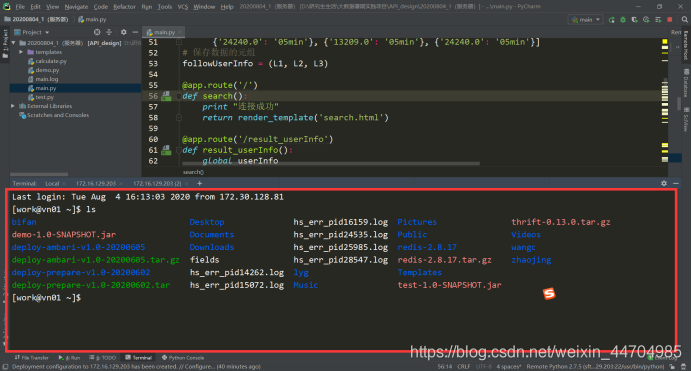692x371 pixels.
Task: Click the locate current file target icon
Action: tap(97, 32)
